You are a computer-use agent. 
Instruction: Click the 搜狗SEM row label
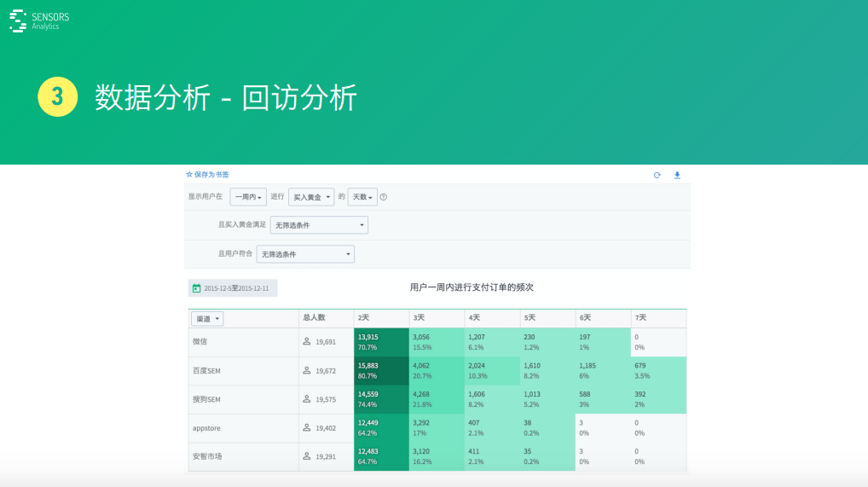(x=206, y=399)
